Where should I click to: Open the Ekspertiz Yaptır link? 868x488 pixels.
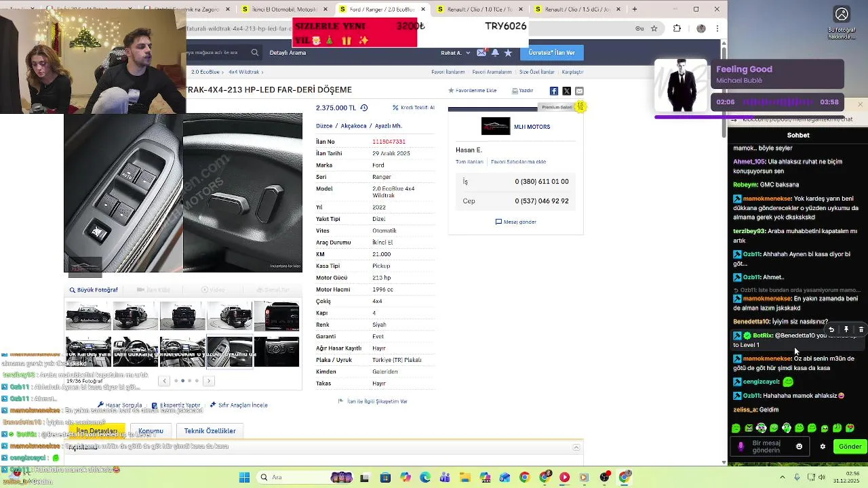pos(176,405)
